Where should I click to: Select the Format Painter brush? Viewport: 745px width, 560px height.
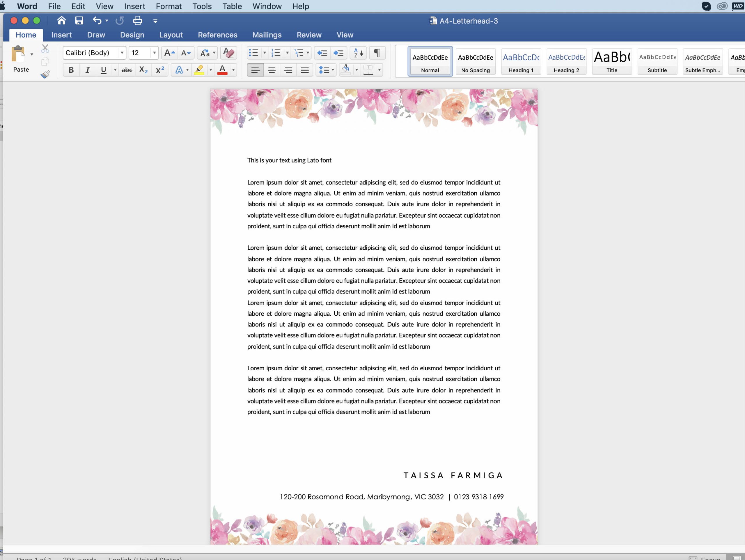tap(45, 74)
